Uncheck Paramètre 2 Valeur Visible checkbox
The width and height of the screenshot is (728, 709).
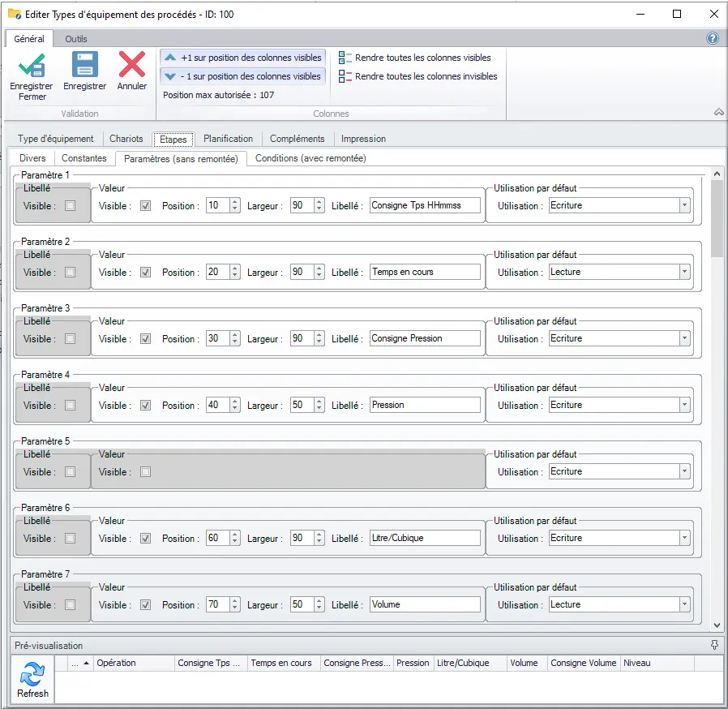(145, 272)
